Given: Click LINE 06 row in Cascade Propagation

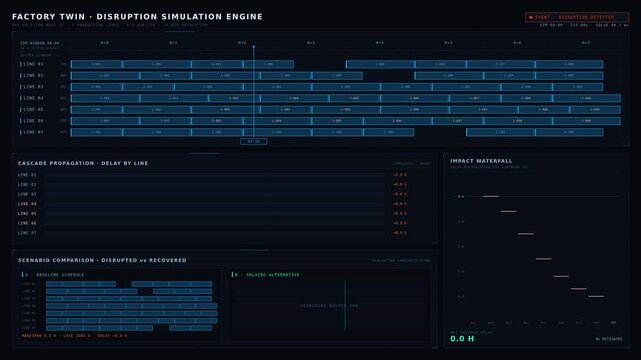Looking at the screenshot, I should pyautogui.click(x=213, y=223).
